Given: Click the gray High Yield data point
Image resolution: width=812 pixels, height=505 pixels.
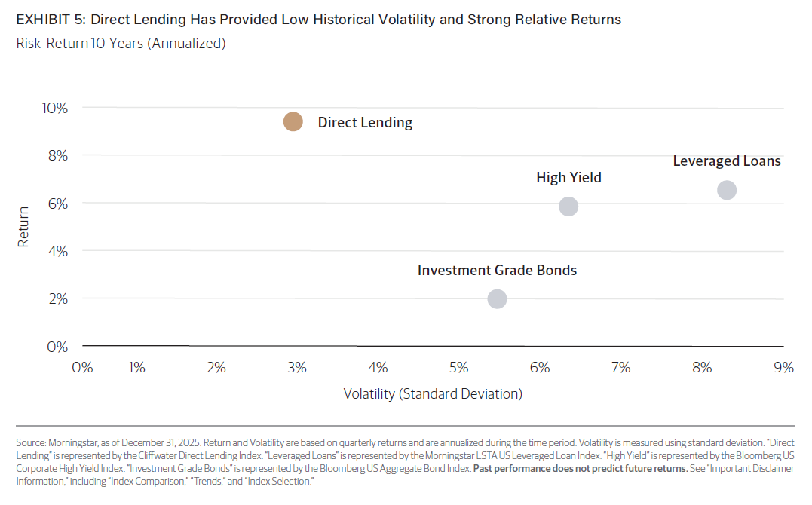Looking at the screenshot, I should pyautogui.click(x=568, y=206).
